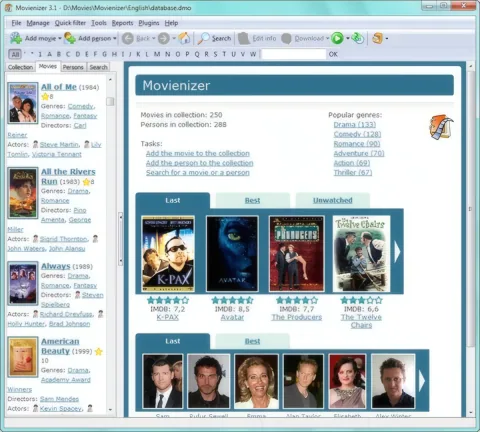
Task: Click the Add movie toolbar icon
Action: click(x=16, y=38)
